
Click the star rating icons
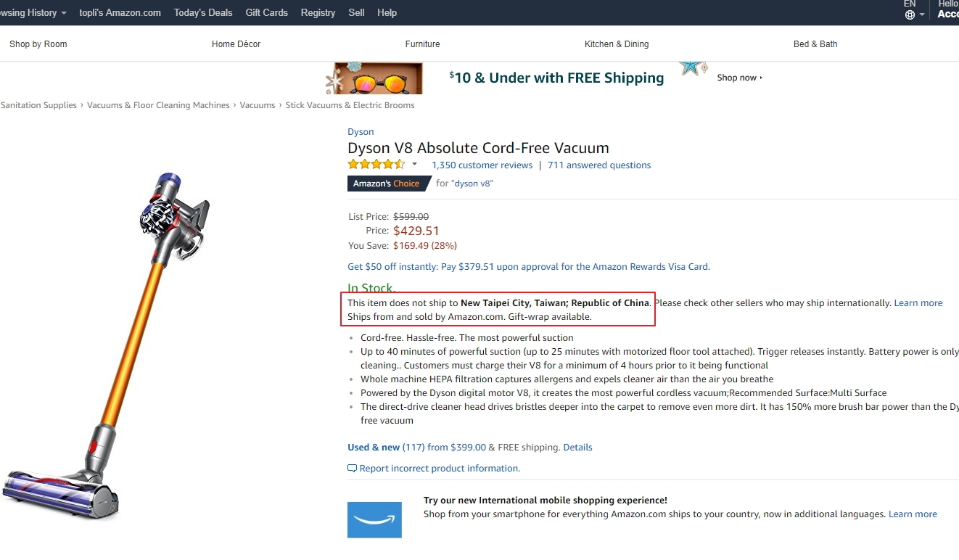(376, 165)
